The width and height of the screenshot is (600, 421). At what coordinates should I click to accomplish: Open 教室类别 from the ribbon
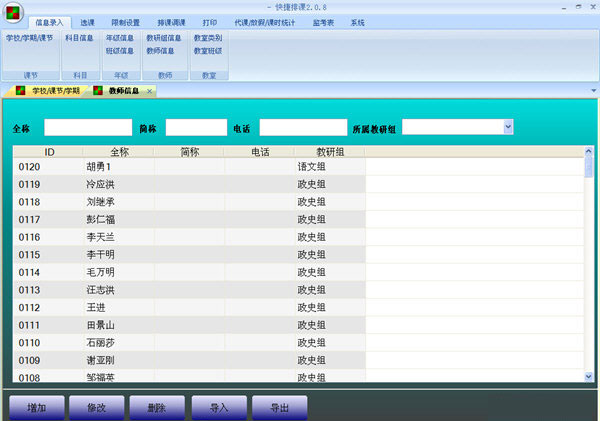point(208,38)
